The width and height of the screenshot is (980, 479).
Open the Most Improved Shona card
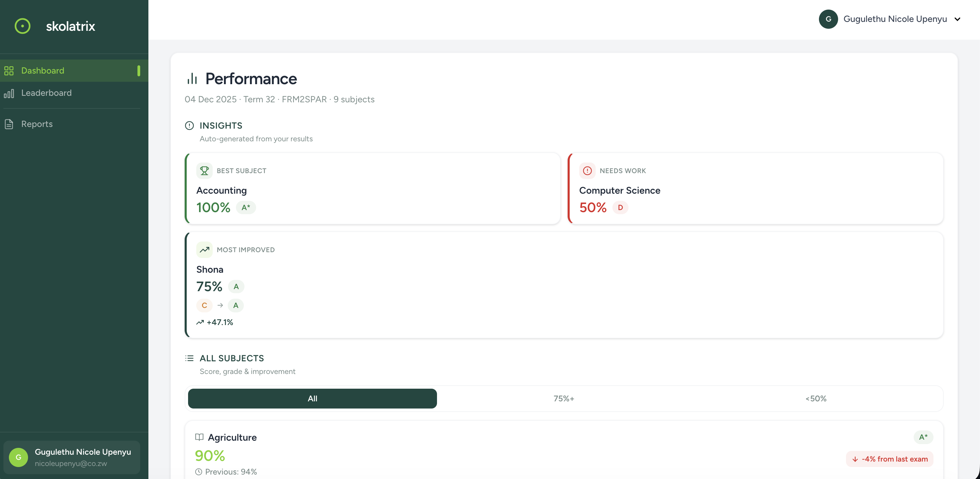coord(564,285)
